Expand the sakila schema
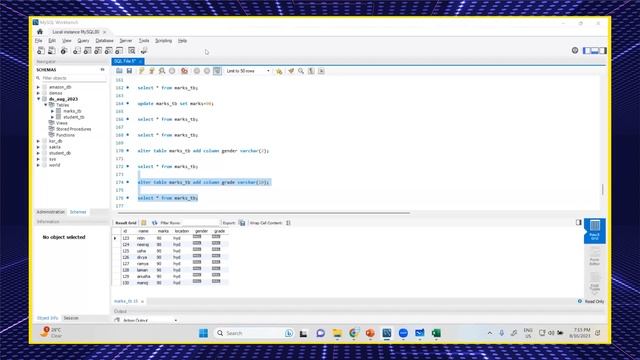640x360 pixels. (38, 147)
